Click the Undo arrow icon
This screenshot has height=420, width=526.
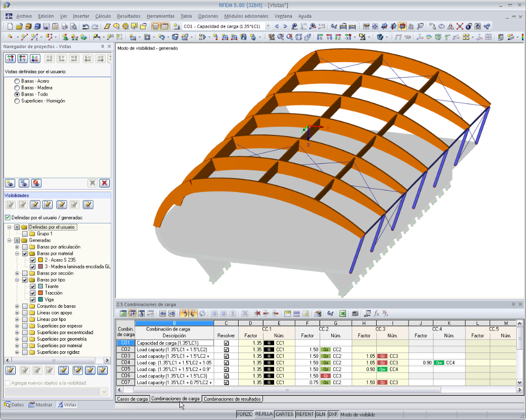click(86, 26)
